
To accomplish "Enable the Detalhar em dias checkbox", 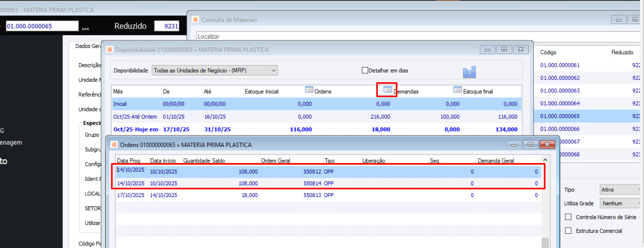I will tap(365, 70).
